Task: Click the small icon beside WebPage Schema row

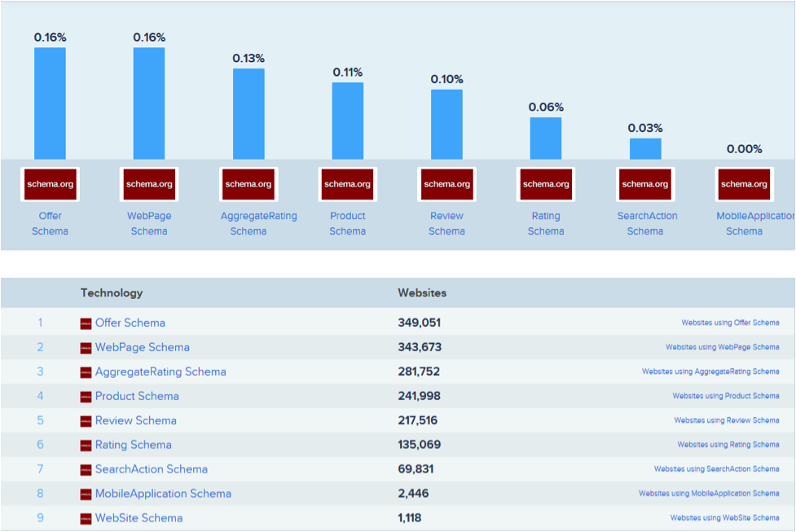Action: tap(86, 348)
